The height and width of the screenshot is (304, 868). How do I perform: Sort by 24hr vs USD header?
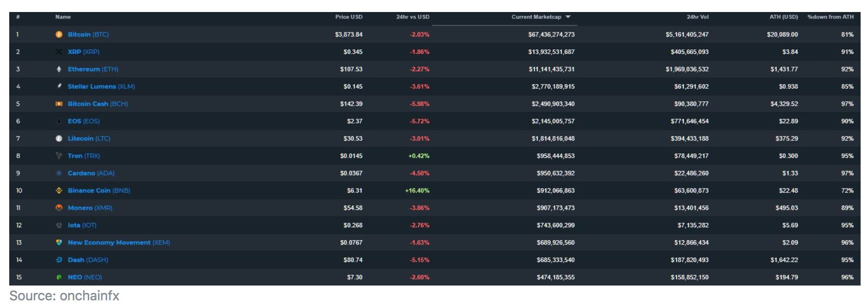(x=413, y=17)
